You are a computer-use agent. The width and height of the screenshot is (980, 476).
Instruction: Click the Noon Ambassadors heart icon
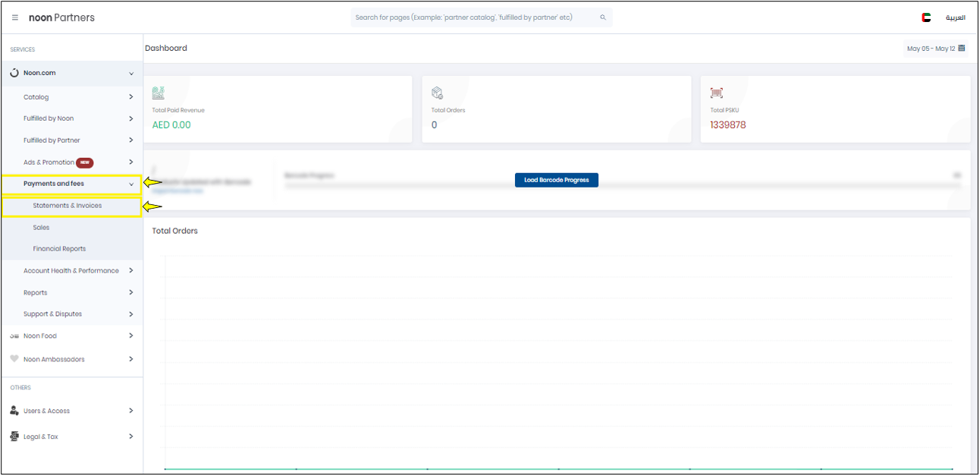(14, 359)
